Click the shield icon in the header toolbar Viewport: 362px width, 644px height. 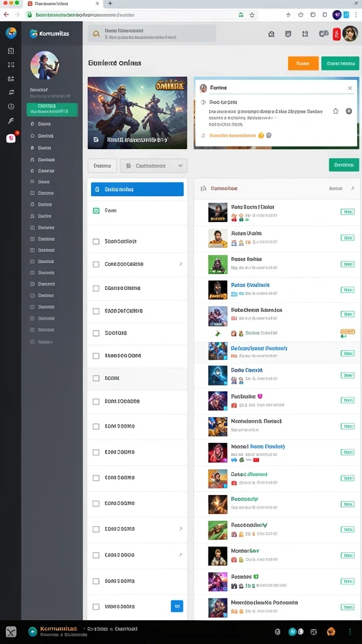tap(288, 34)
